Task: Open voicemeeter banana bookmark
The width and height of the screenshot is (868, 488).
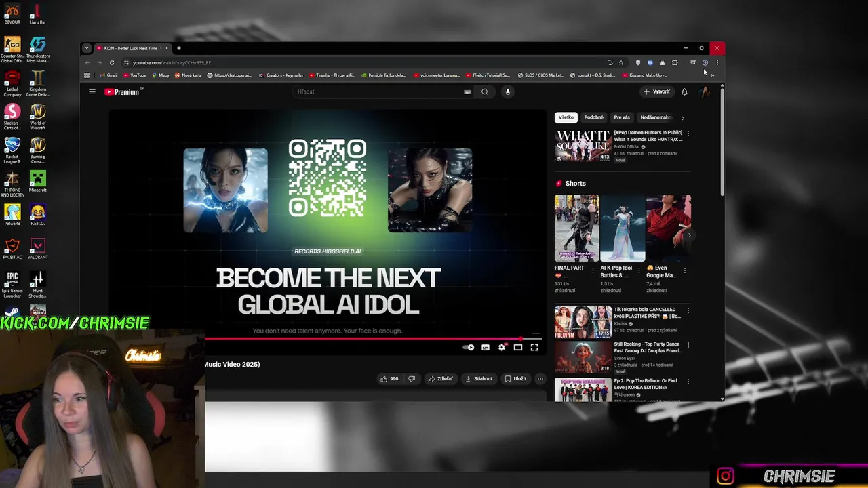Action: [437, 75]
